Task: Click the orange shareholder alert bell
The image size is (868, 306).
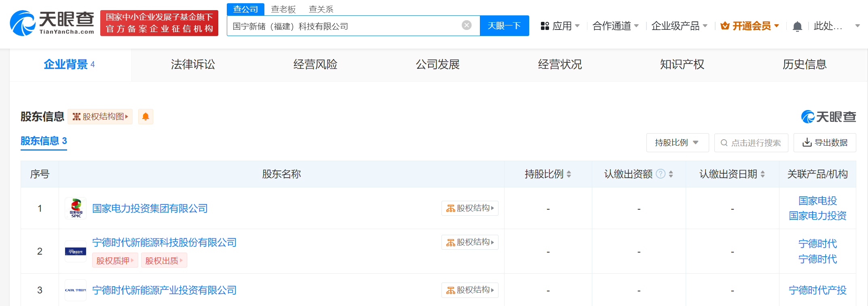Action: pos(146,117)
